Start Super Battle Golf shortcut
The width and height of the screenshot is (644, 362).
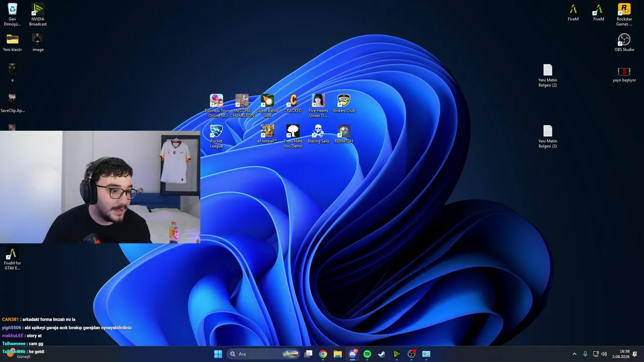point(267,106)
